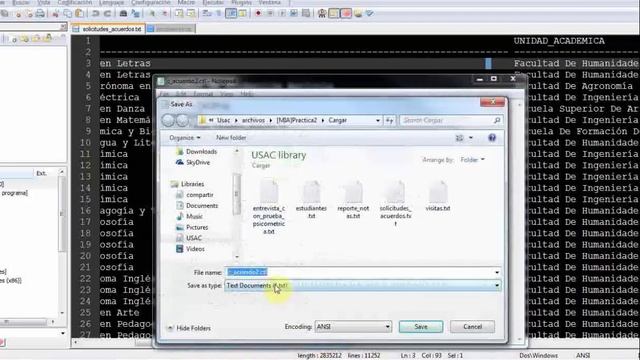Open the Help menu in Notepad window
The image size is (640, 360).
[x=247, y=94]
